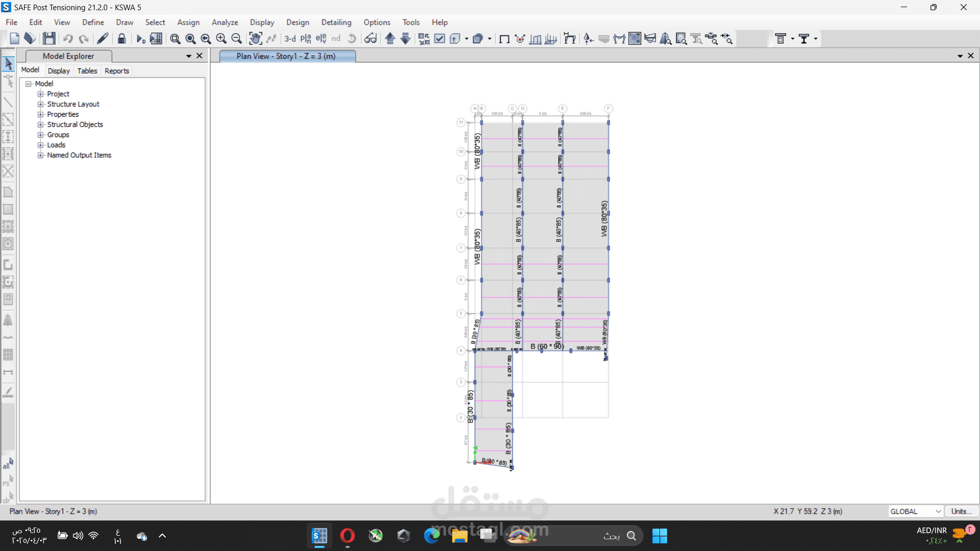Click the Zoom Out minus magnifier
The image size is (980, 551).
(x=236, y=39)
